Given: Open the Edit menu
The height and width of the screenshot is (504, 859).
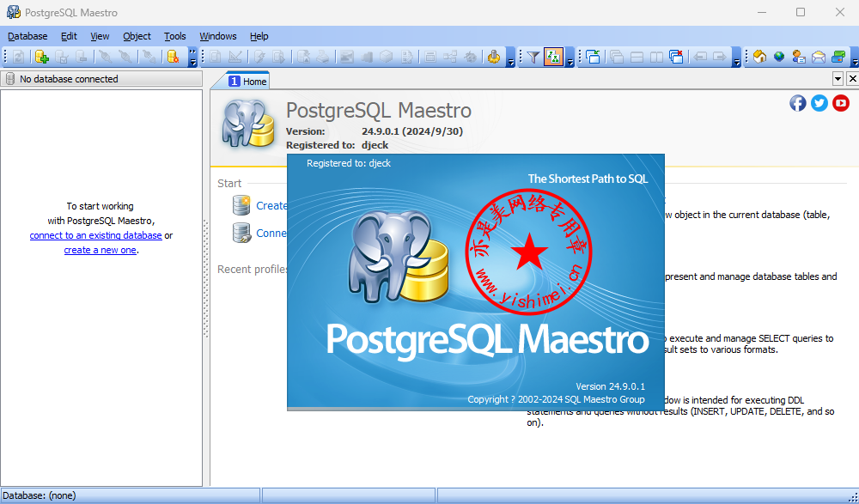Looking at the screenshot, I should click(x=69, y=36).
